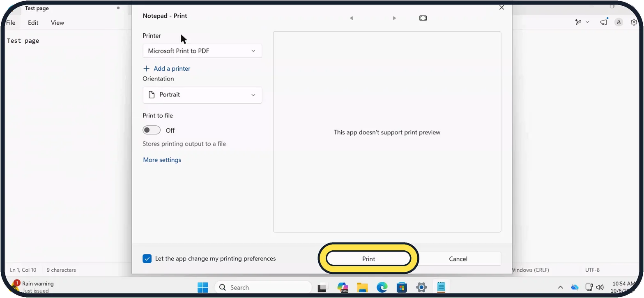Expand the chevron beside the AI rewrite icon
Image resolution: width=644 pixels, height=298 pixels.
[x=587, y=22]
